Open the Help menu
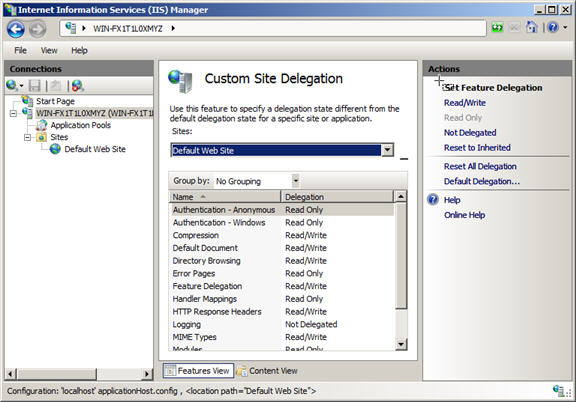The image size is (576, 402). pyautogui.click(x=79, y=50)
